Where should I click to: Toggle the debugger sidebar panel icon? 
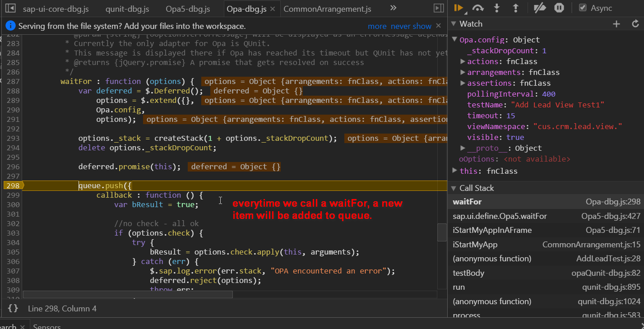coord(438,8)
